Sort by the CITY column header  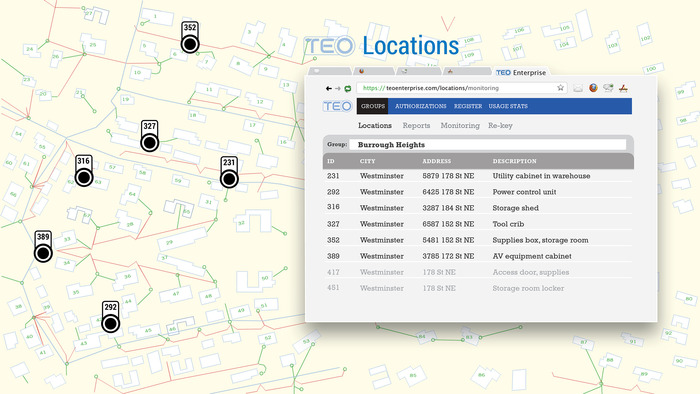pos(367,161)
